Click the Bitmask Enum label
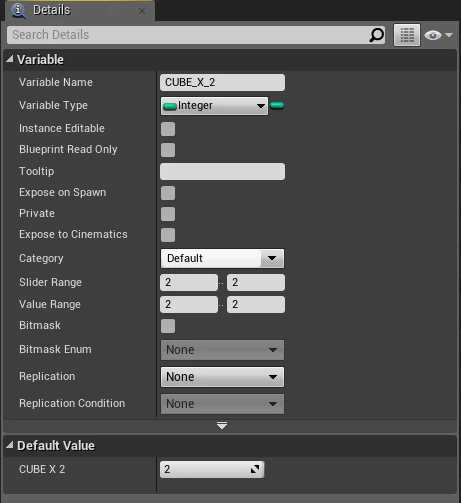This screenshot has width=461, height=503. 55,349
